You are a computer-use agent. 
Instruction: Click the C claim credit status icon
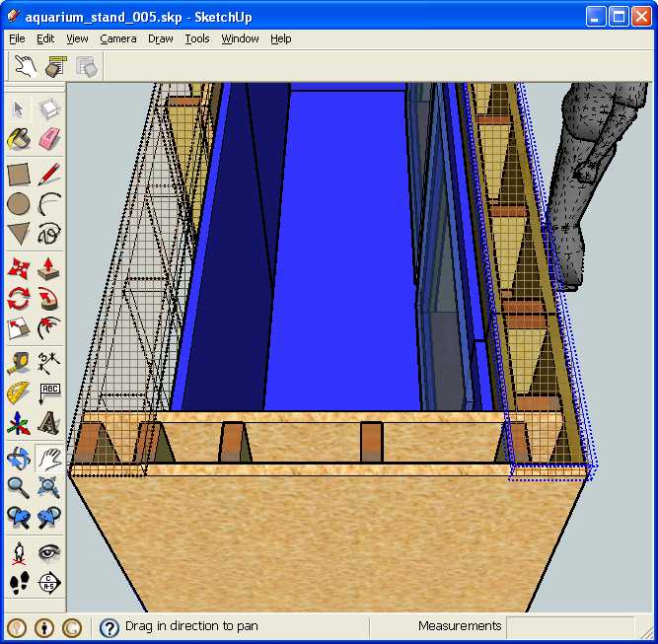click(72, 627)
